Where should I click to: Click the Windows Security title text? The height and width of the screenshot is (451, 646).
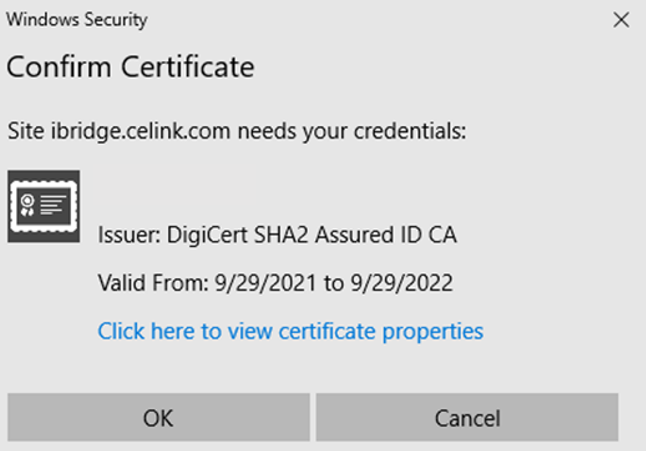click(77, 20)
